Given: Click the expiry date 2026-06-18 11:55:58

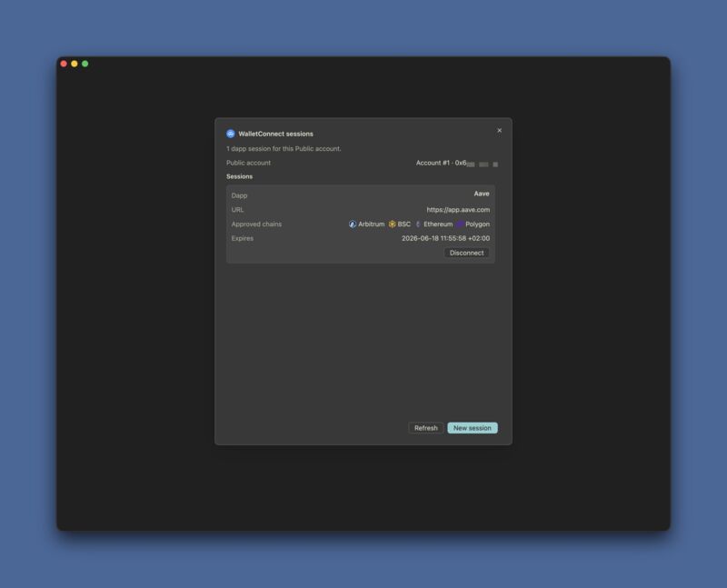Looking at the screenshot, I should click(x=445, y=238).
